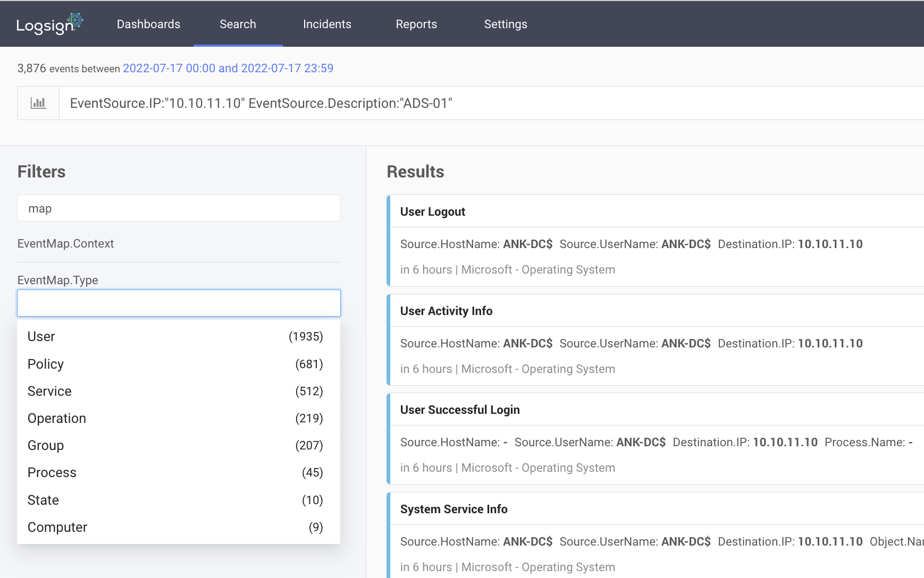Viewport: 924px width, 578px height.
Task: Open the User Logout result
Action: tap(432, 211)
